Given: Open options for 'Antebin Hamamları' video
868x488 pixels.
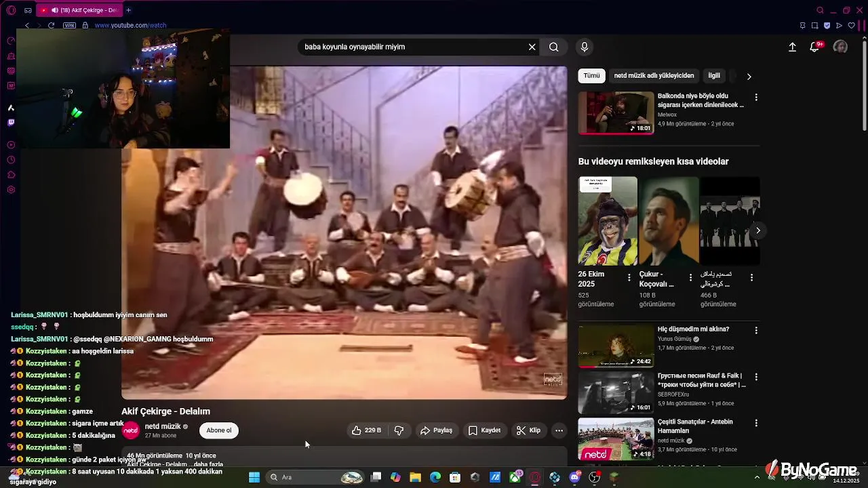Looking at the screenshot, I should coord(756,423).
